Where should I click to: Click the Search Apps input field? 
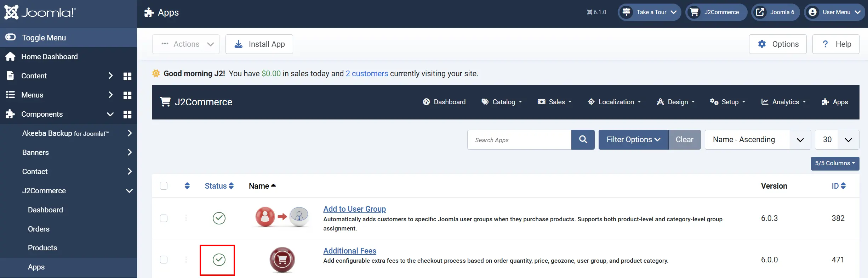(519, 140)
